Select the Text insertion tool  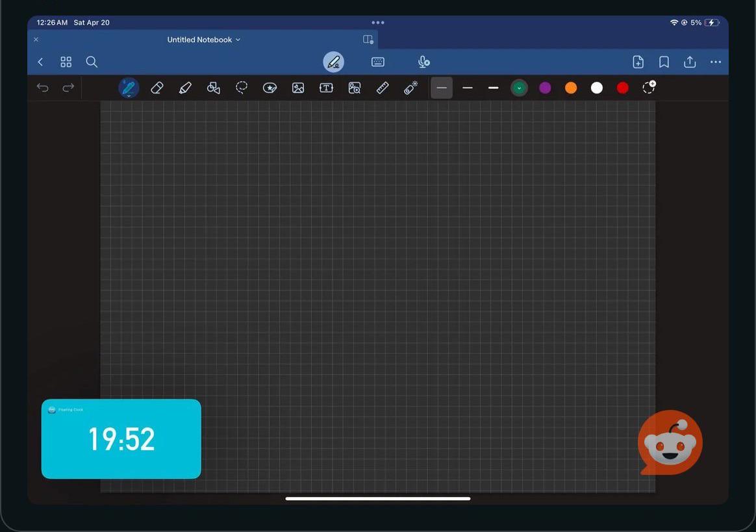point(325,87)
